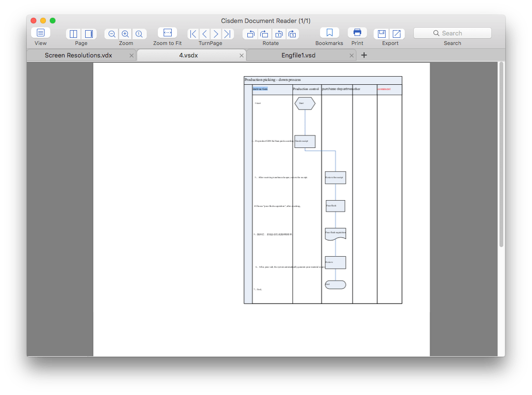This screenshot has height=395, width=532.
Task: Print the current document
Action: pos(357,33)
